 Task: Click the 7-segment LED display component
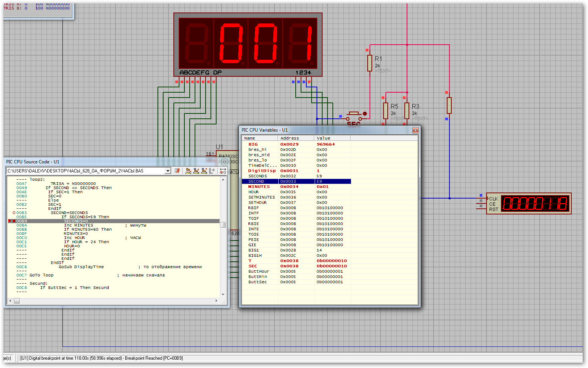point(248,45)
